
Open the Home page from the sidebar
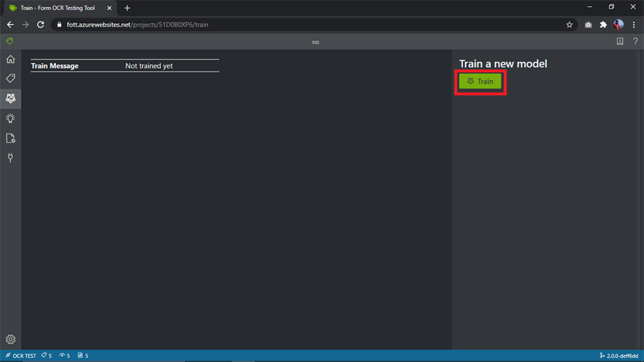click(10, 58)
